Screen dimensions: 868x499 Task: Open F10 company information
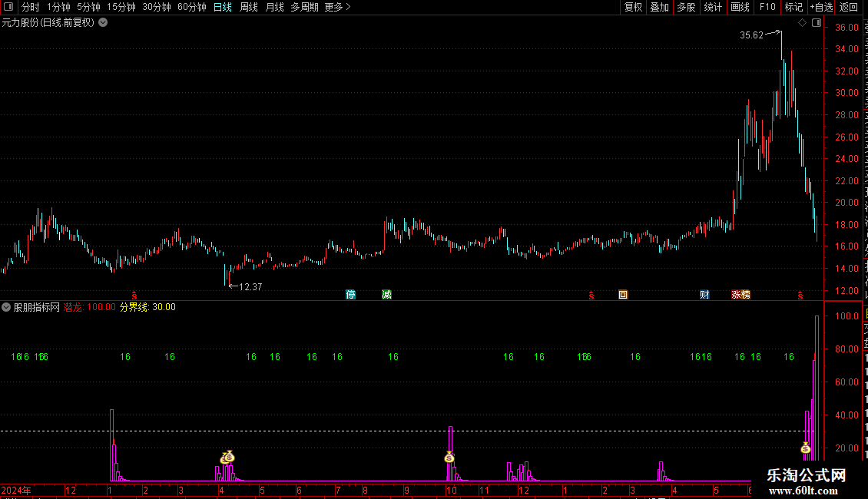pyautogui.click(x=767, y=7)
